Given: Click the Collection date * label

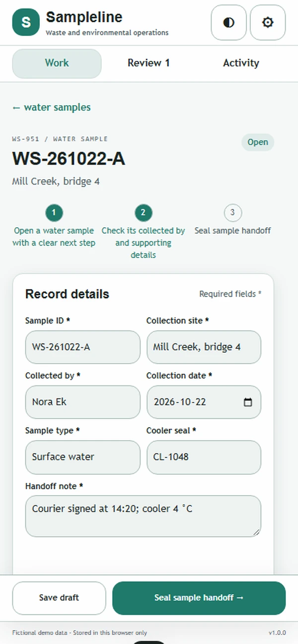Looking at the screenshot, I should coord(179,376).
